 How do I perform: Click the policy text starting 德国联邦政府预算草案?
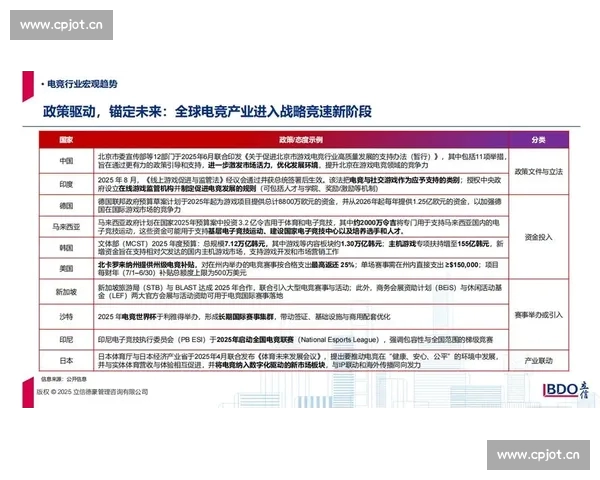[x=299, y=206]
